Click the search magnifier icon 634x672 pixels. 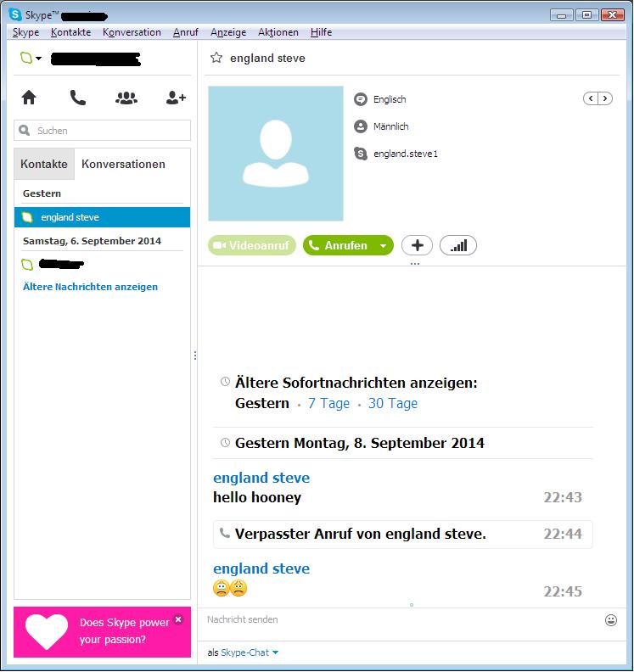[x=25, y=131]
